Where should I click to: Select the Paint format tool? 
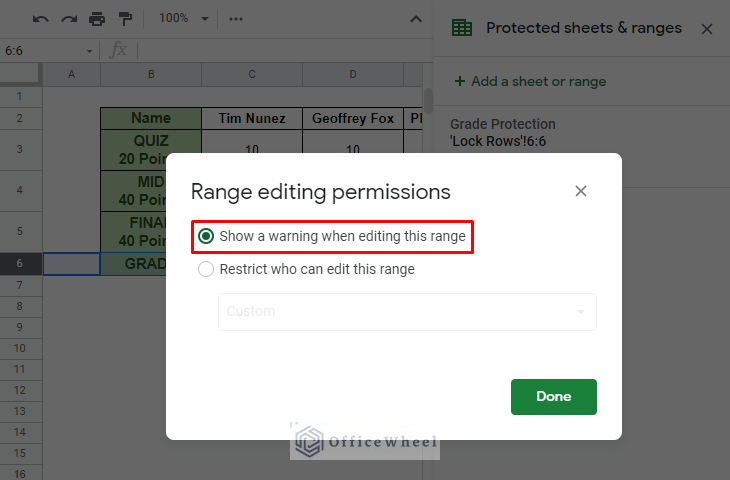(x=125, y=19)
